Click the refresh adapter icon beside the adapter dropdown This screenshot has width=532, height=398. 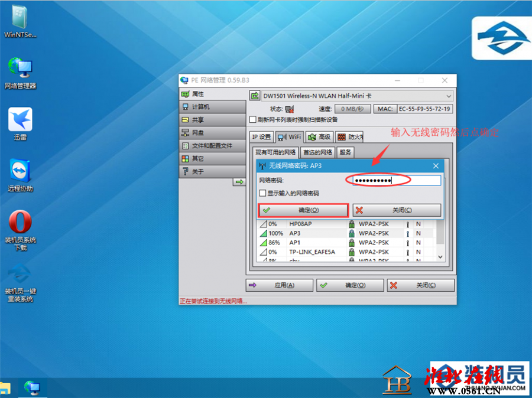[254, 96]
